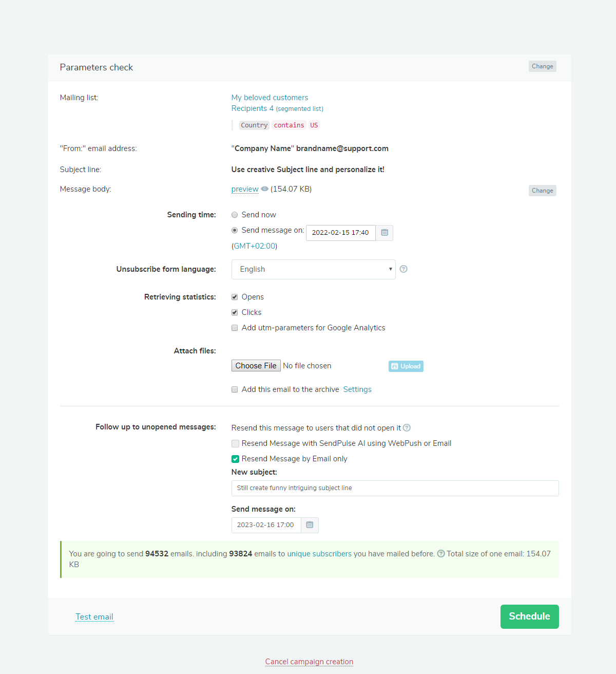The image size is (616, 674).
Task: Click the Upload button for attachments
Action: [406, 366]
